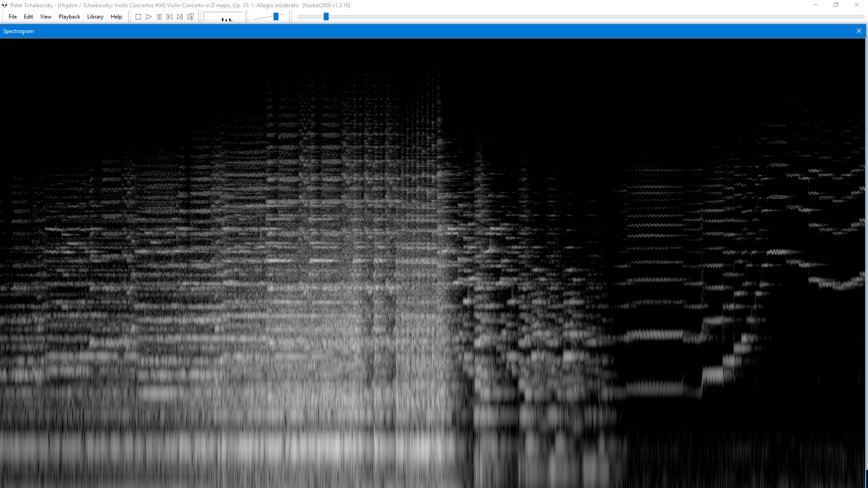Viewport: 868px width, 488px height.
Task: Click the Spectrogram panel title
Action: 19,31
